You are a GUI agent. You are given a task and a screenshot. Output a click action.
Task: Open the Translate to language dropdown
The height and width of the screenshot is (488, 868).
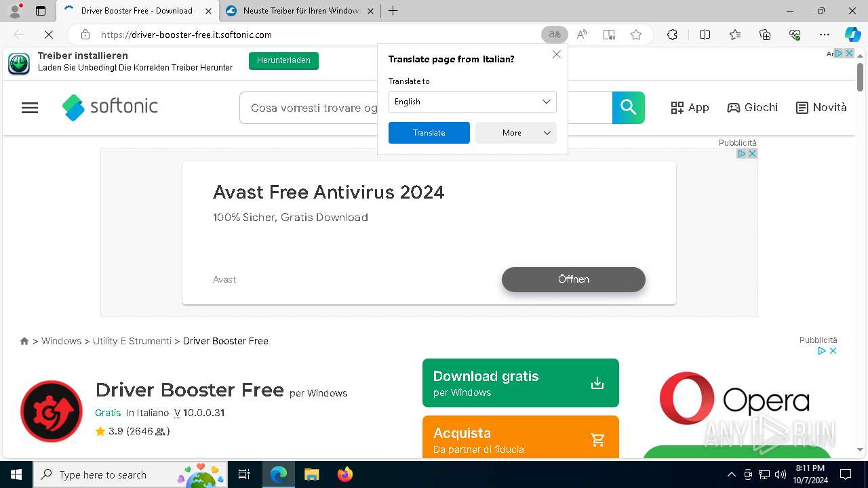point(473,102)
